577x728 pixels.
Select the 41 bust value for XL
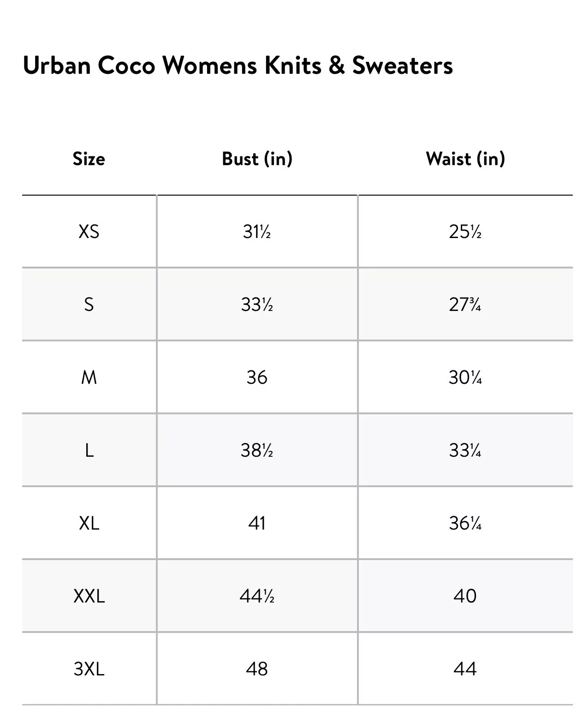[x=257, y=523]
